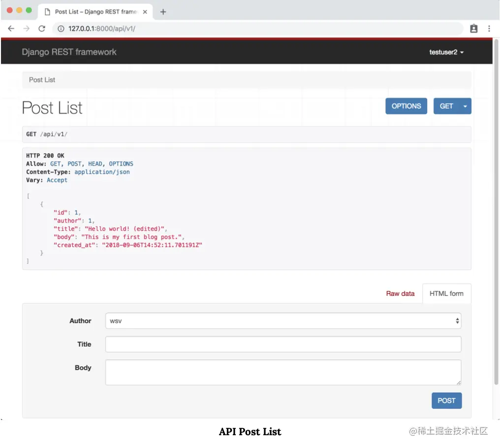Open the Author select box showing wsv
500x448 pixels.
pyautogui.click(x=283, y=321)
